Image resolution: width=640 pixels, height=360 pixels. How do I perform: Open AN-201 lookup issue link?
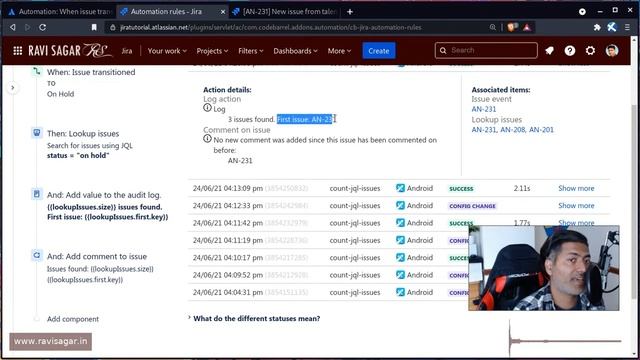click(542, 129)
